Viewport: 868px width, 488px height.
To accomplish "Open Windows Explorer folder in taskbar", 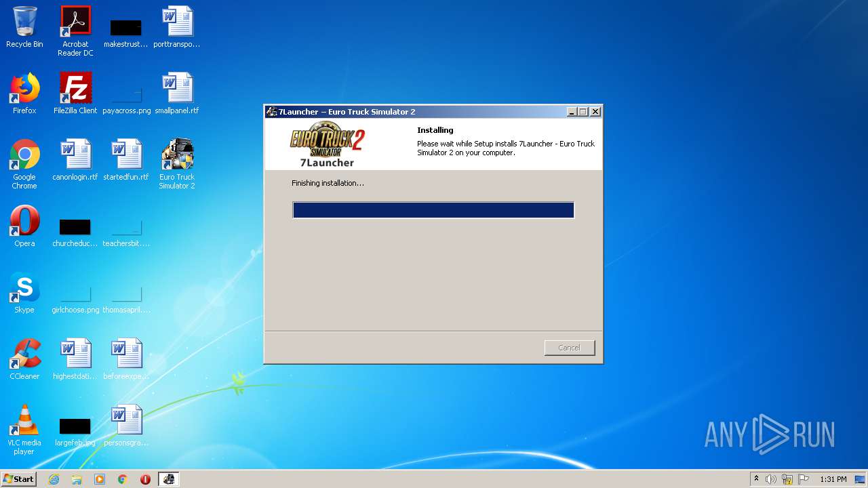I will (x=77, y=479).
